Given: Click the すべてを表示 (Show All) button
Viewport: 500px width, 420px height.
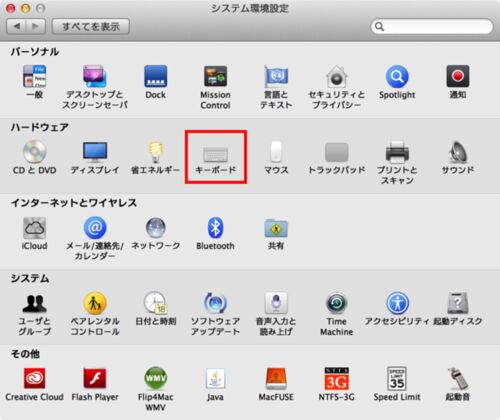Looking at the screenshot, I should click(91, 26).
